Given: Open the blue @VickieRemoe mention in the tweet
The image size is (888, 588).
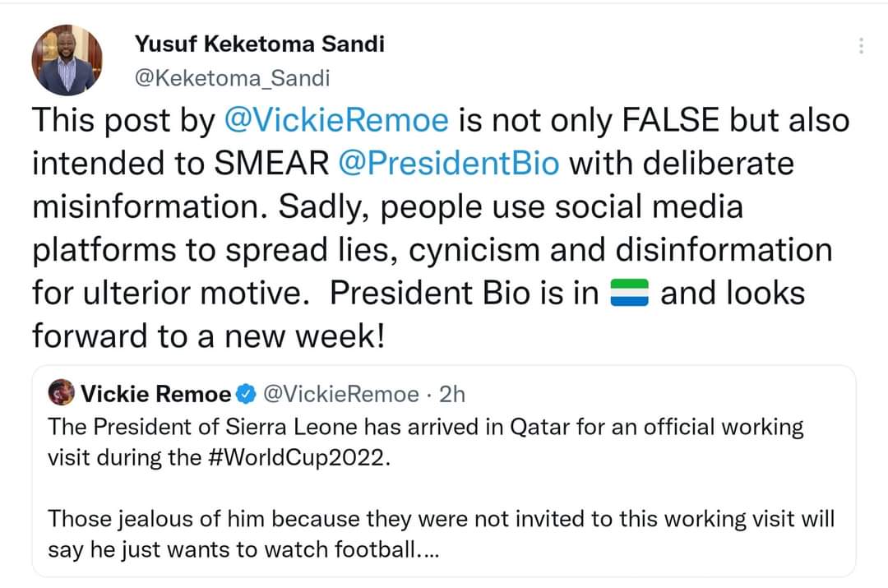Looking at the screenshot, I should 337,120.
